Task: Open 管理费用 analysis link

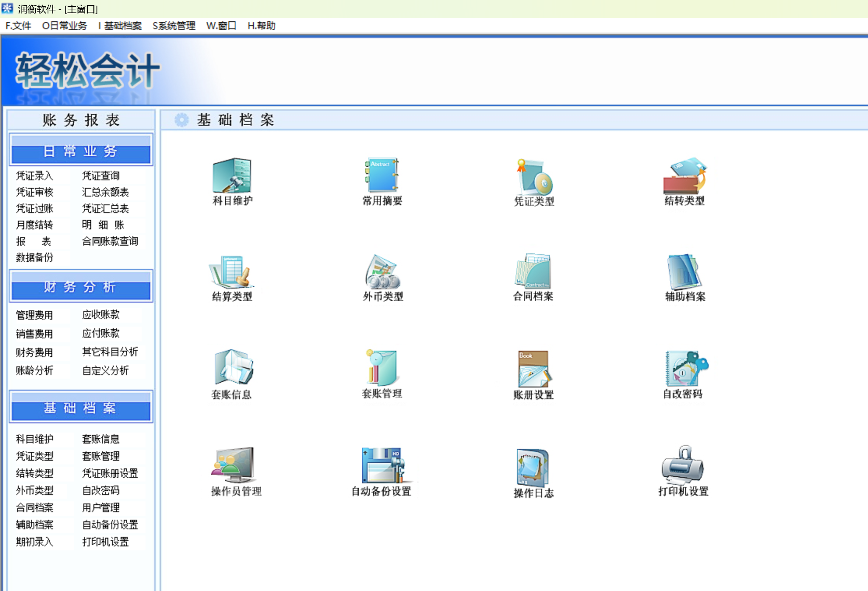Action: [34, 315]
